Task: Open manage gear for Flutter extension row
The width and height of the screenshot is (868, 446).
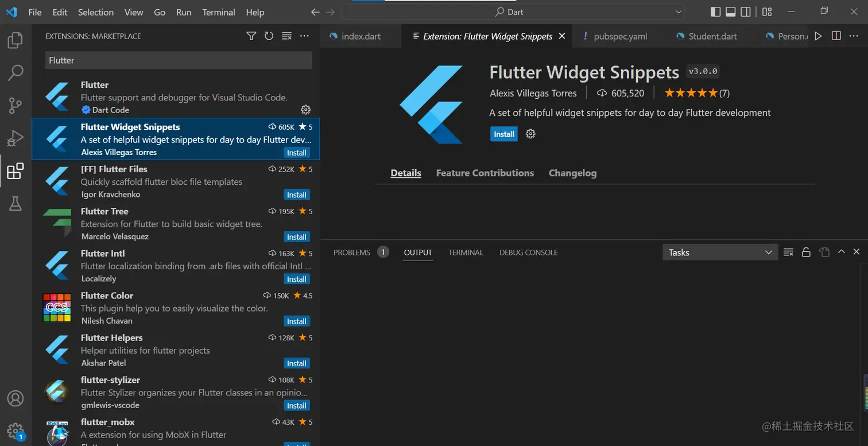Action: click(306, 110)
